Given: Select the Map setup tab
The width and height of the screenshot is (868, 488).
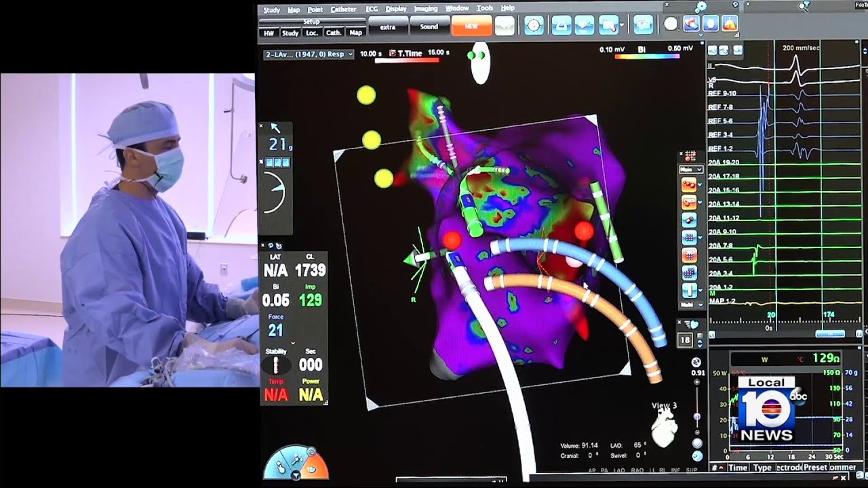Looking at the screenshot, I should [355, 33].
